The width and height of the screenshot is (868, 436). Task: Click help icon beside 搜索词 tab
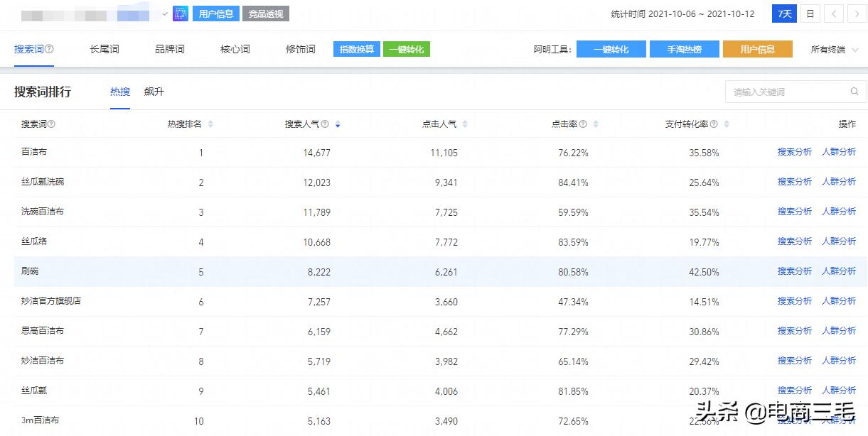[50, 49]
